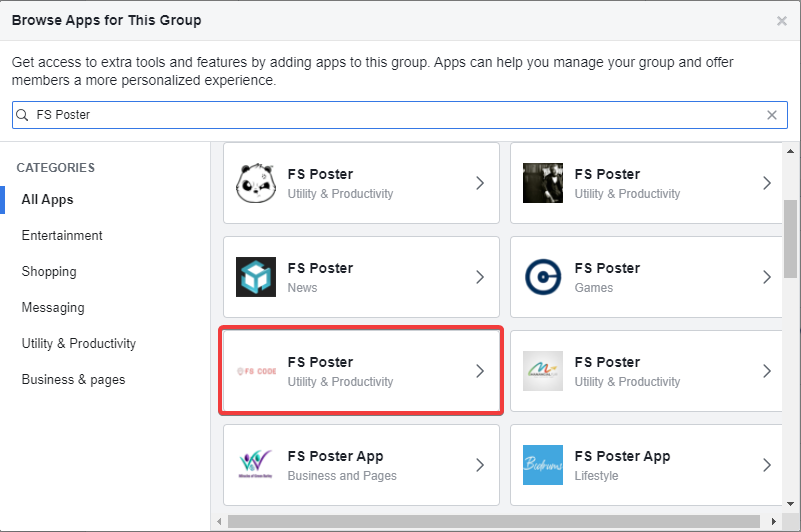801x532 pixels.
Task: Click FS Poster App title on Lifestyle card
Action: pos(622,456)
